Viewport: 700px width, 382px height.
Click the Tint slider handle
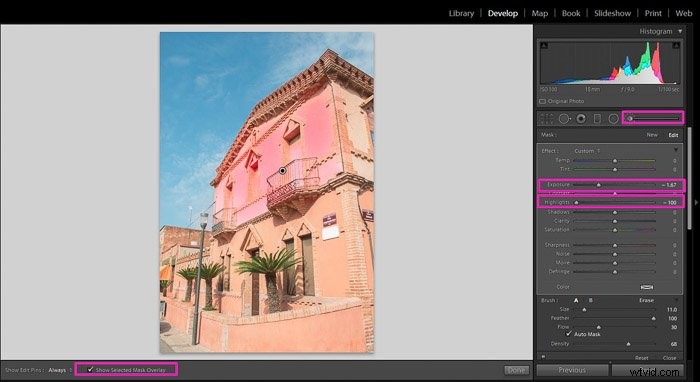[x=615, y=170]
